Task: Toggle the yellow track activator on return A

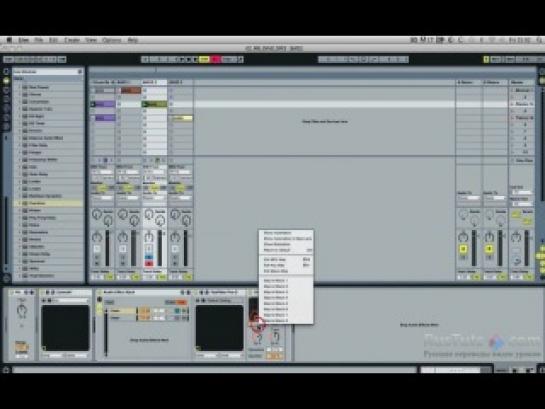Action: (463, 248)
